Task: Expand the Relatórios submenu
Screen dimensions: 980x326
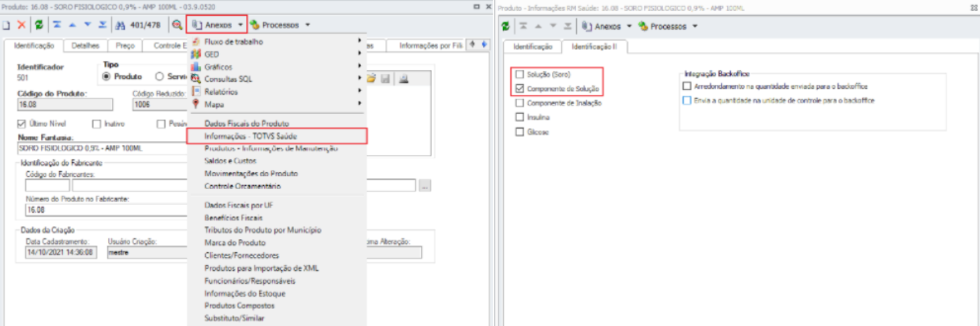Action: click(276, 92)
